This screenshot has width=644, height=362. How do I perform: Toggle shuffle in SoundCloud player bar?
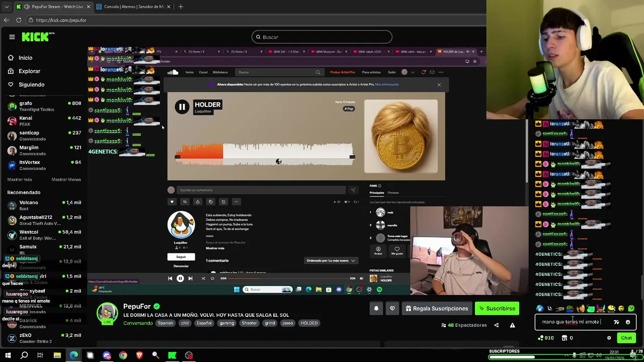203,279
